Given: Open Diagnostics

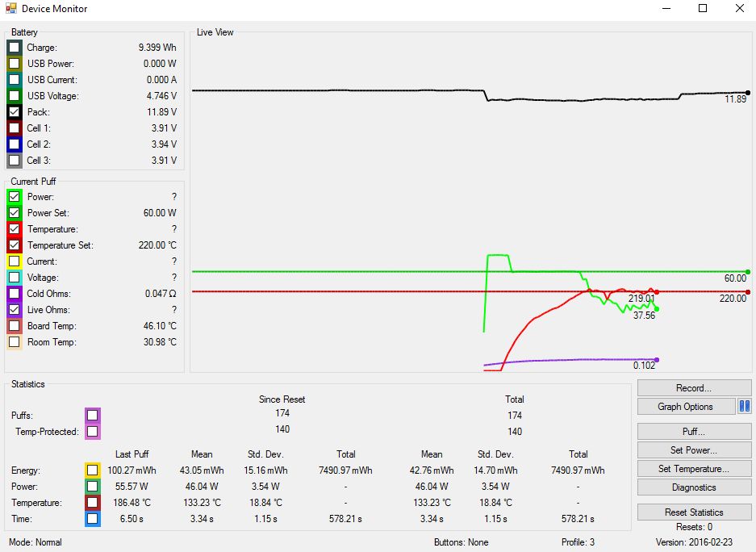Looking at the screenshot, I should [693, 487].
